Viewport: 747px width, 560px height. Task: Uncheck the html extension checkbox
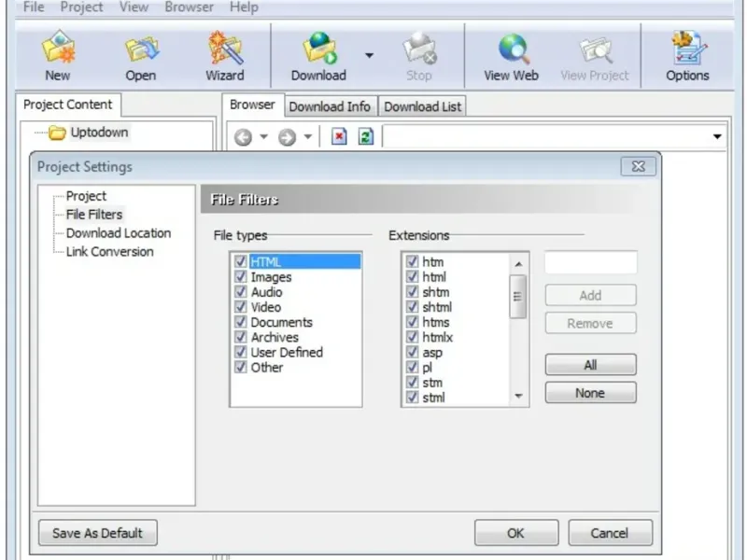point(412,276)
